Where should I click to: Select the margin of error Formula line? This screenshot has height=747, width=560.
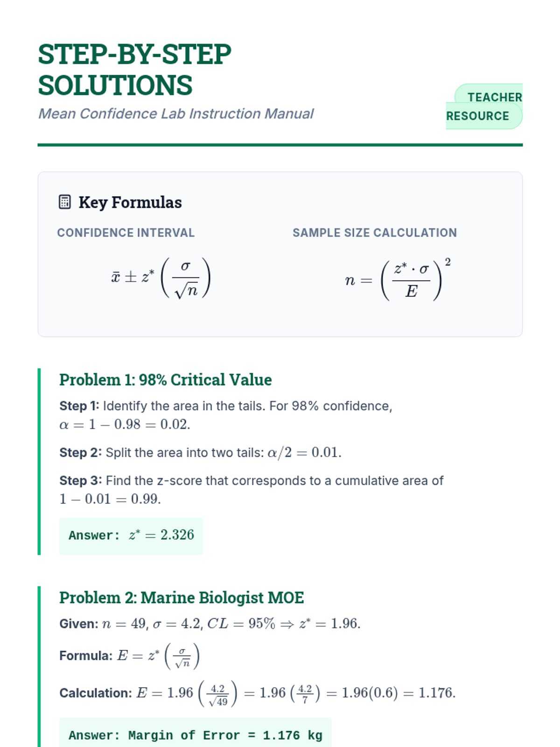point(130,656)
